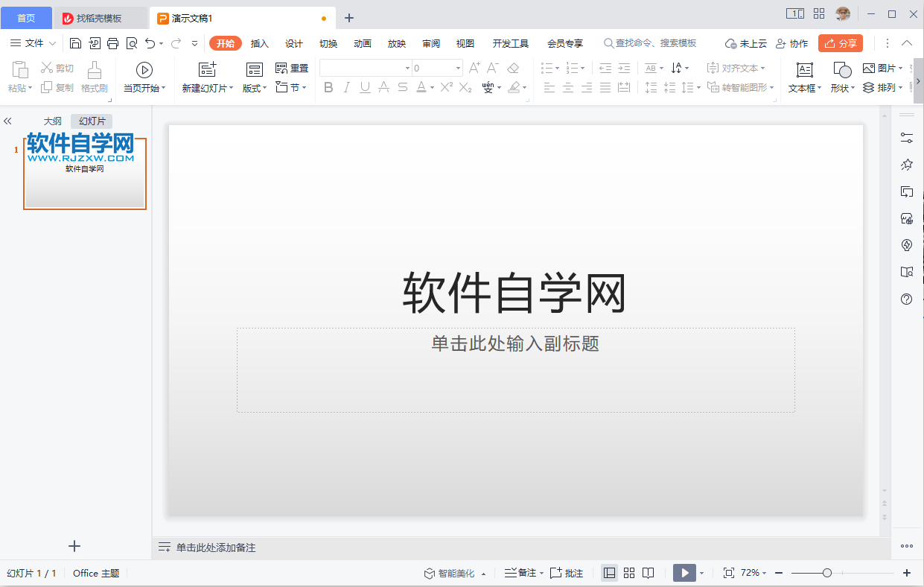
Task: Select slide 1 thumbnail in left panel
Action: click(x=84, y=171)
